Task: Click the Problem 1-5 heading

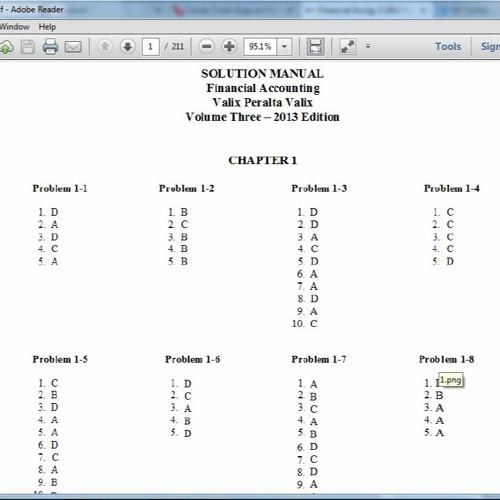Action: [60, 359]
